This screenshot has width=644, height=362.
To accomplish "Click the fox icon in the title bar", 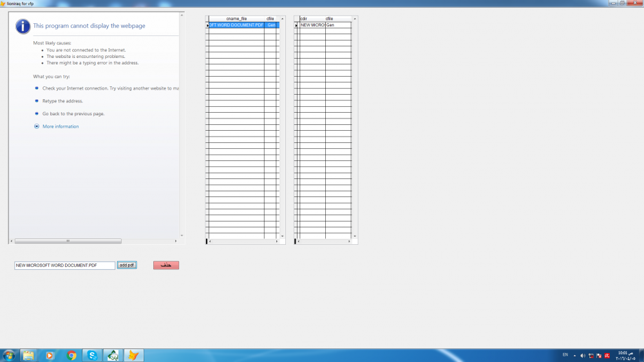I will pos(3,3).
